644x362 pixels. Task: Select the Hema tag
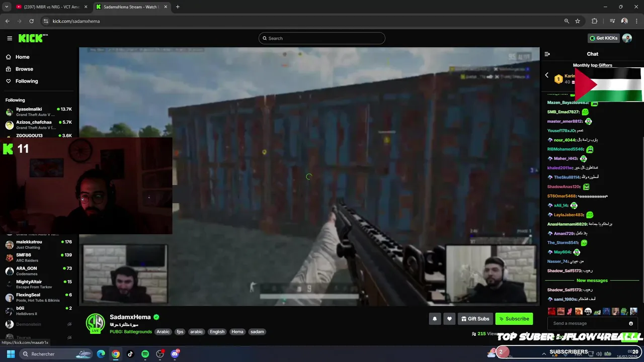pyautogui.click(x=237, y=332)
